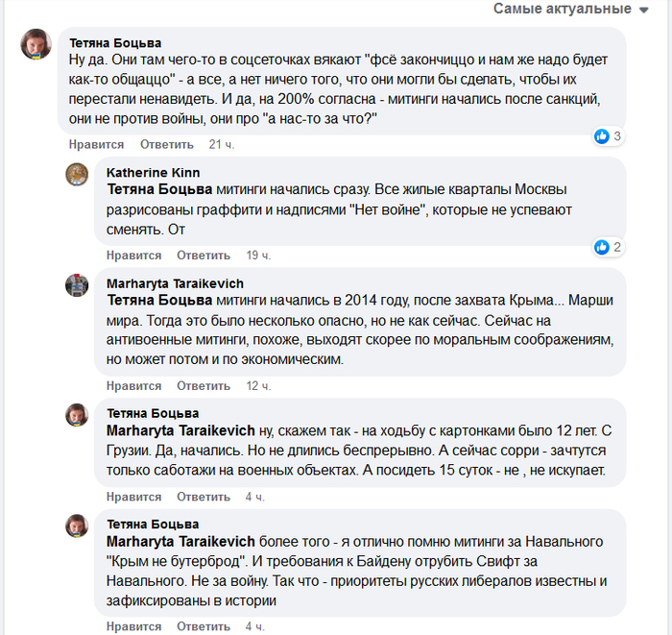
Task: Click Тетяна Боцьва's avatar on top comment
Action: [x=37, y=43]
